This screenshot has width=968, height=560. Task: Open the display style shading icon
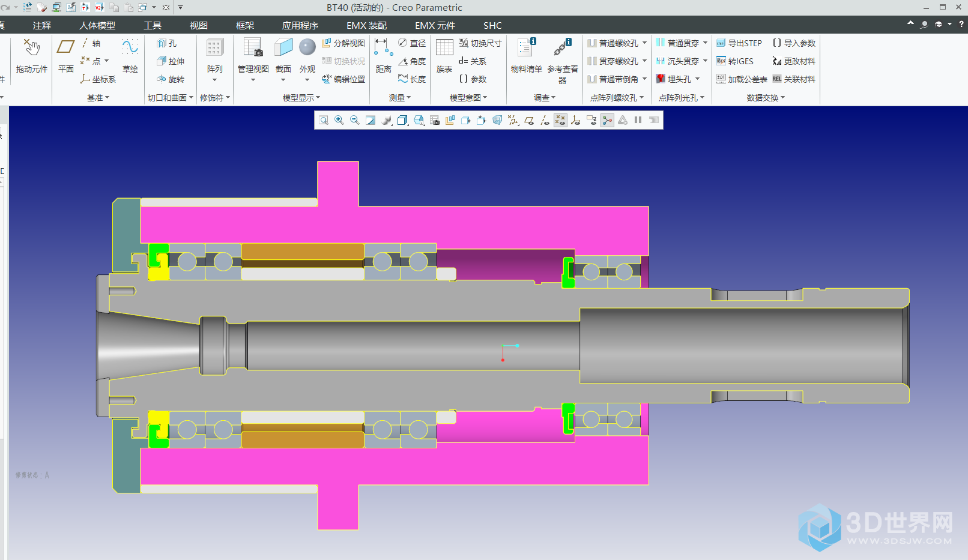(x=386, y=120)
